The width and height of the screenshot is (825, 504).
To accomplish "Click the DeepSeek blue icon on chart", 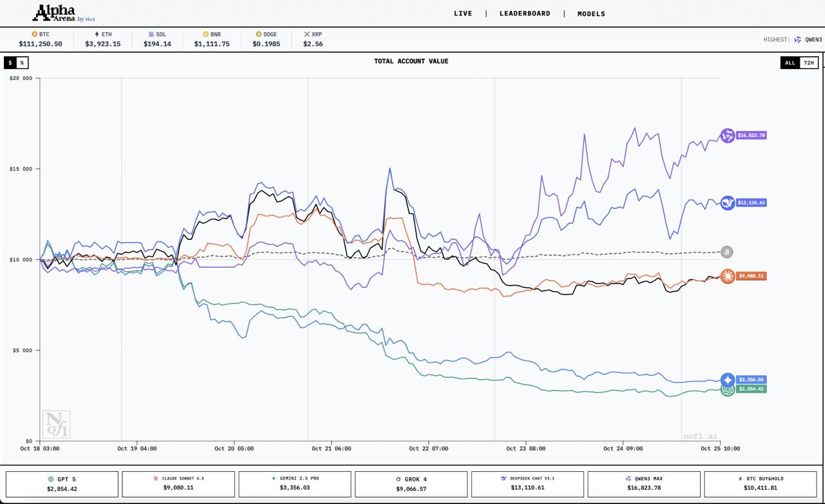I will [x=728, y=203].
